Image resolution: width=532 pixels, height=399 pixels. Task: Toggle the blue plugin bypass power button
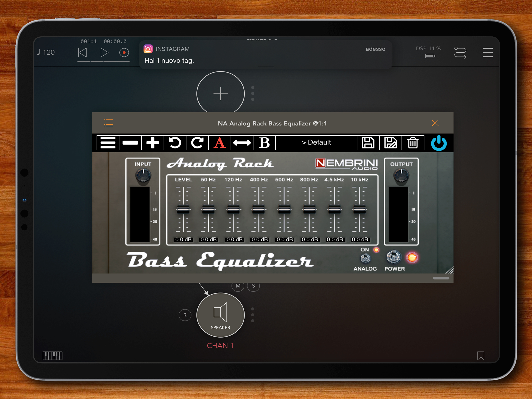tap(439, 143)
